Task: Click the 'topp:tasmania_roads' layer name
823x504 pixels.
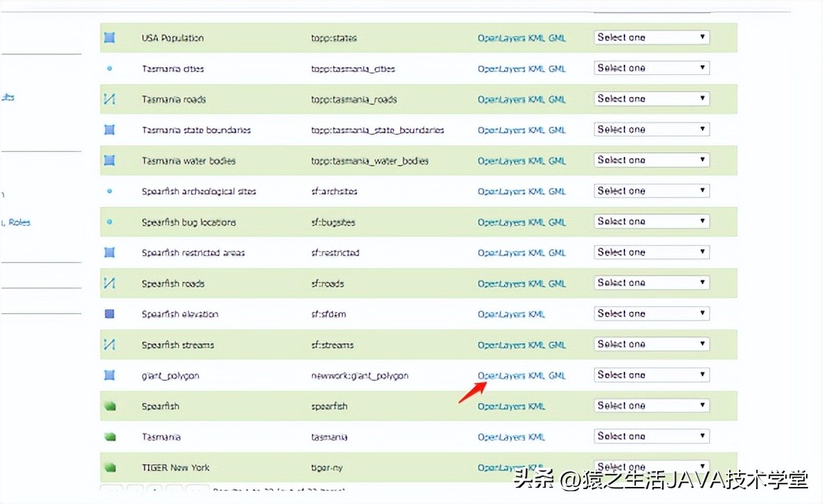Action: 354,100
